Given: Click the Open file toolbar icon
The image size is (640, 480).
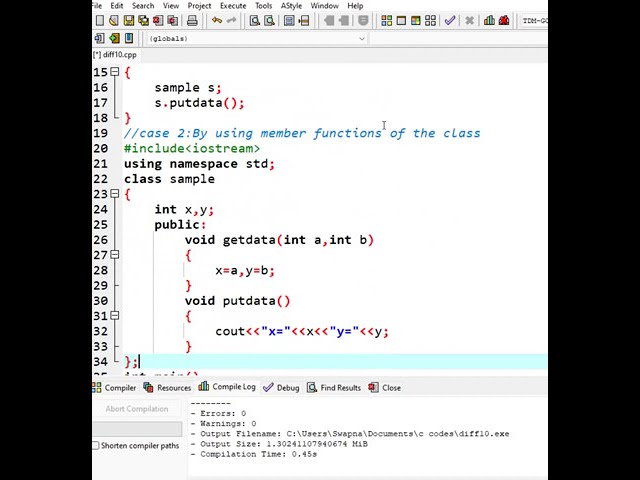Looking at the screenshot, I should pos(114,20).
